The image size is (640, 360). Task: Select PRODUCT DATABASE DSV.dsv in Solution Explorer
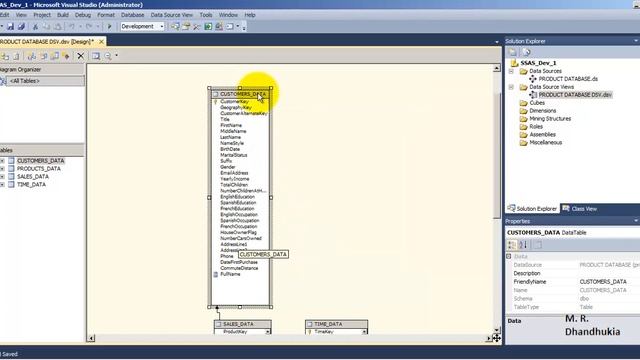(x=575, y=95)
